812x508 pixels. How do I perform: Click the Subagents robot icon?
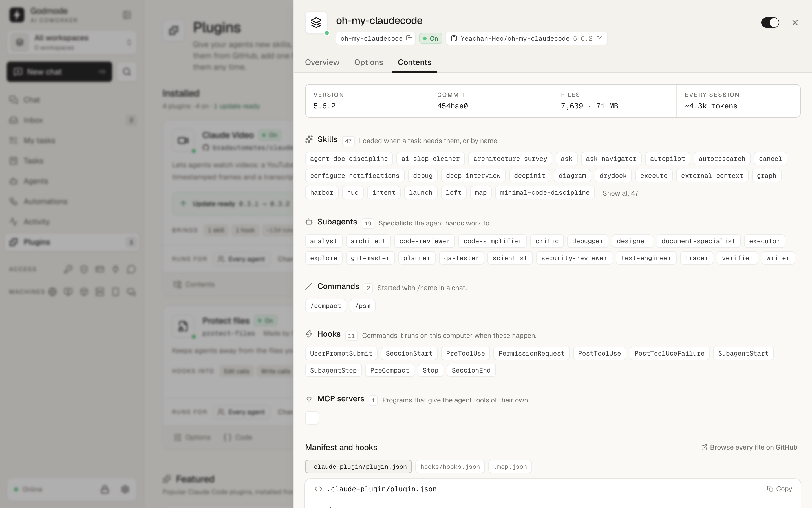click(x=309, y=222)
